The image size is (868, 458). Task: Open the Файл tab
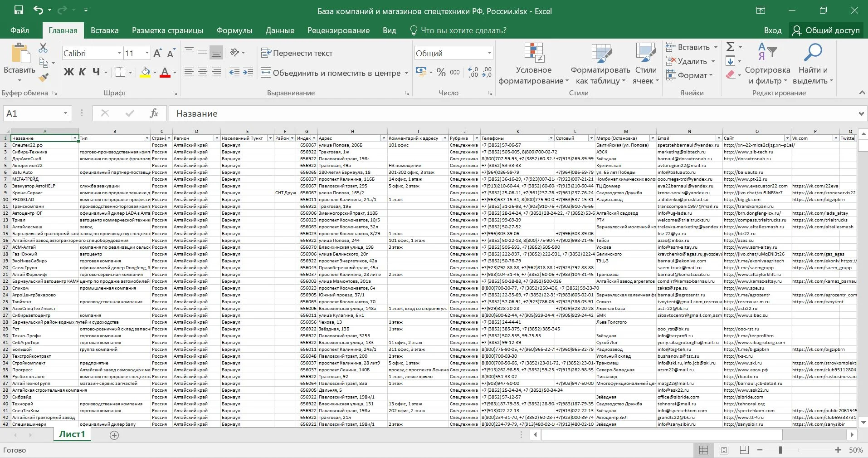click(x=20, y=30)
